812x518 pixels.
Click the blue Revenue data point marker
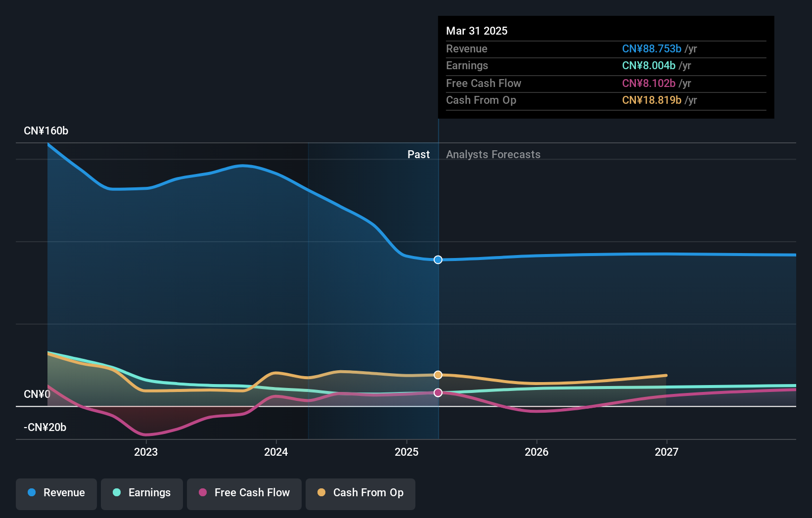tap(438, 259)
